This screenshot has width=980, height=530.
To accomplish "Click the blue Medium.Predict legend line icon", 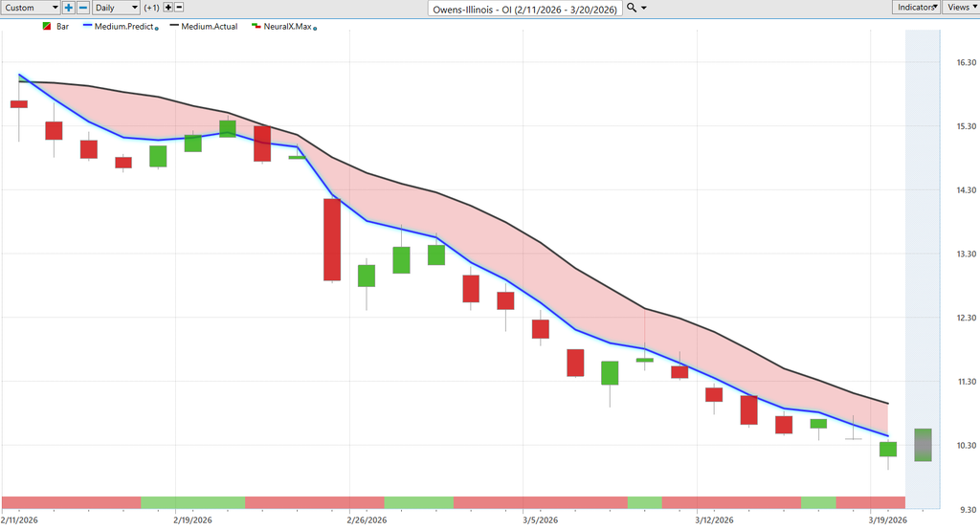I will (87, 27).
